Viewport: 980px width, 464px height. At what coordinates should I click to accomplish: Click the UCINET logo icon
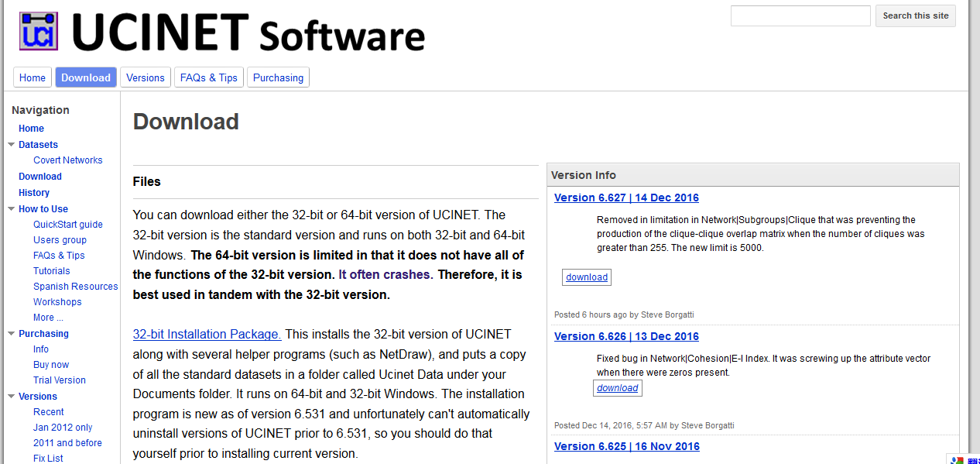click(x=39, y=31)
